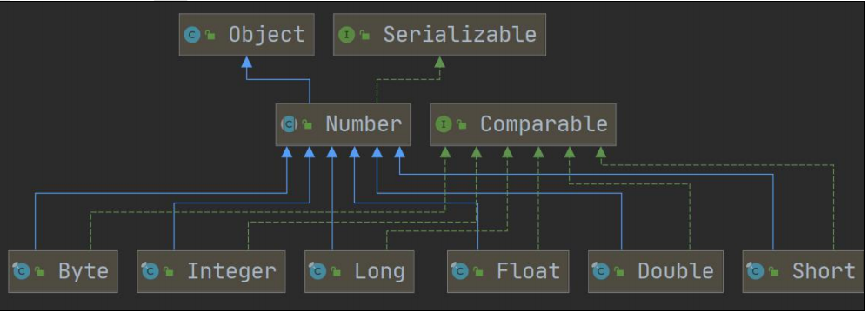This screenshot has height=319, width=868.
Task: Click the abstract class icon on the Number node
Action: coord(289,124)
